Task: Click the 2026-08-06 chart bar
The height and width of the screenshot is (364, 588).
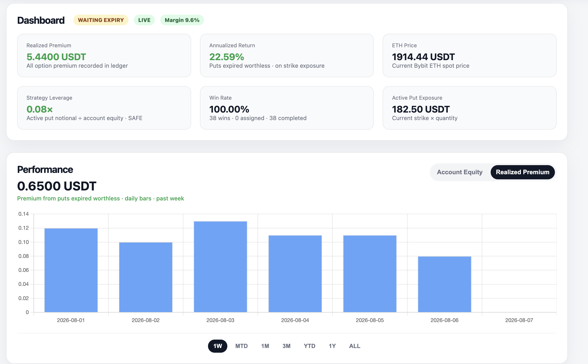Action: coord(444,284)
